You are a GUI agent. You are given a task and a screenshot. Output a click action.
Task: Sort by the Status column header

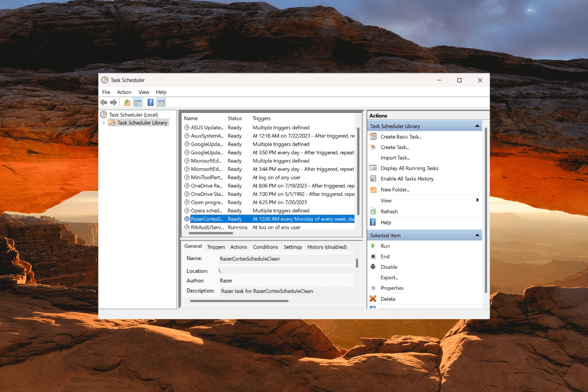pos(238,118)
